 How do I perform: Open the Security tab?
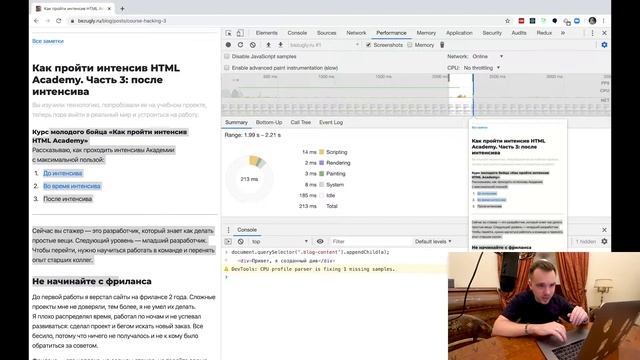click(x=492, y=33)
